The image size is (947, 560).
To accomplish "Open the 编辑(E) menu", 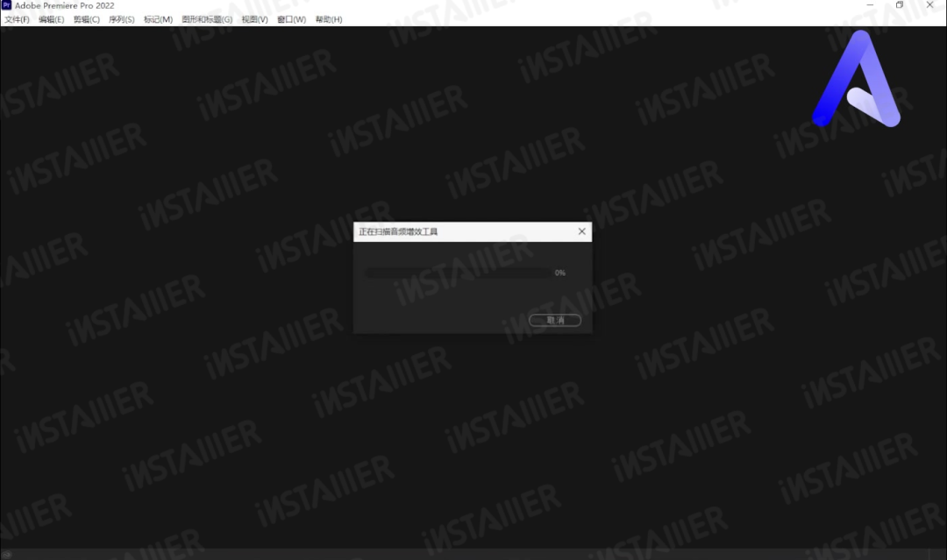I will (52, 19).
